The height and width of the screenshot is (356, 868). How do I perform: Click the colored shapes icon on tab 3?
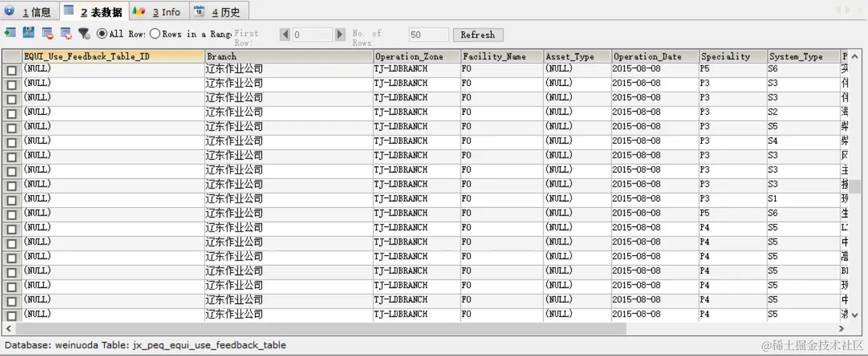[x=139, y=11]
